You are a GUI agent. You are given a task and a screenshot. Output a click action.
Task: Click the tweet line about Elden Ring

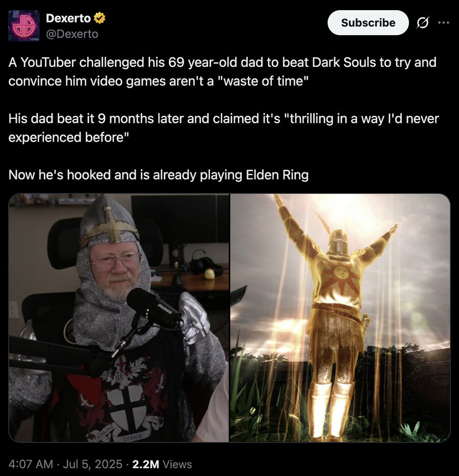point(159,175)
